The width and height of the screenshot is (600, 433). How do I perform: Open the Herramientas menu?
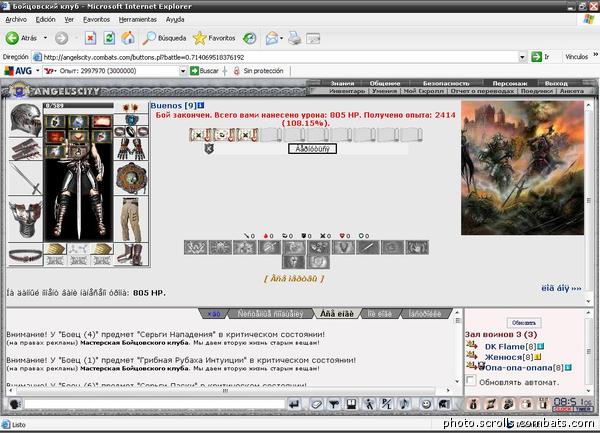[137, 20]
